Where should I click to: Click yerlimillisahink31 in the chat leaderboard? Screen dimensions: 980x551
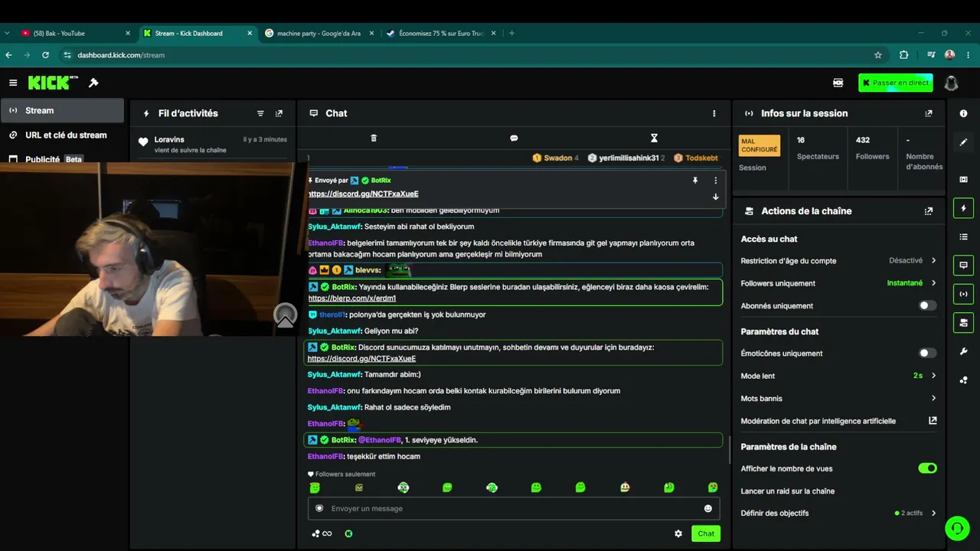(x=626, y=158)
